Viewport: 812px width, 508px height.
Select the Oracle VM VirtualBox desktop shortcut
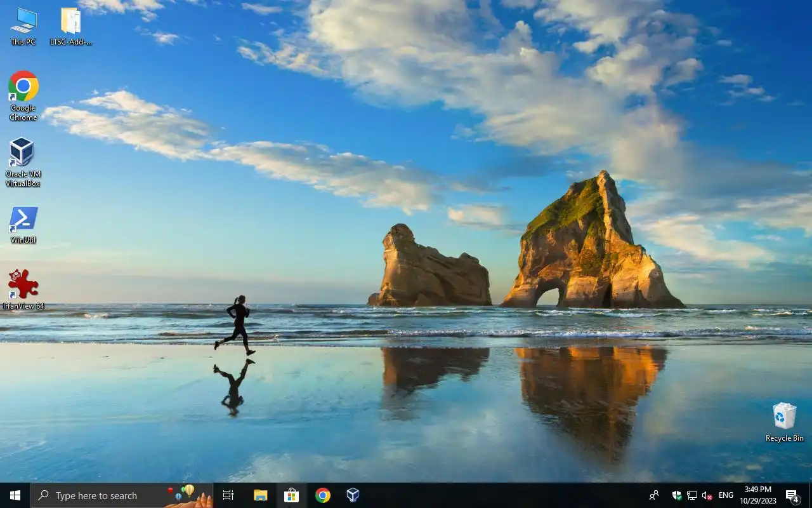pos(23,162)
